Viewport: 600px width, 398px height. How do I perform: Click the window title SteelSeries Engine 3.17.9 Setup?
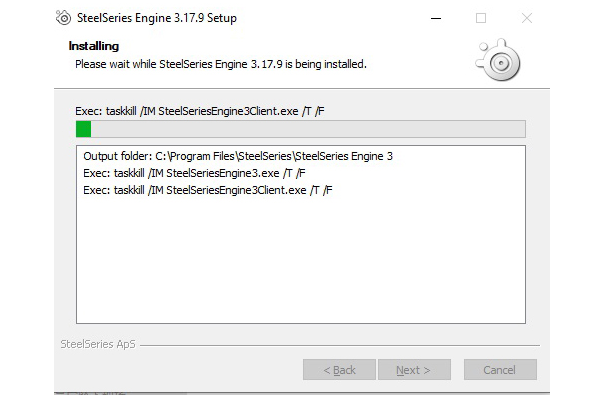coord(157,18)
